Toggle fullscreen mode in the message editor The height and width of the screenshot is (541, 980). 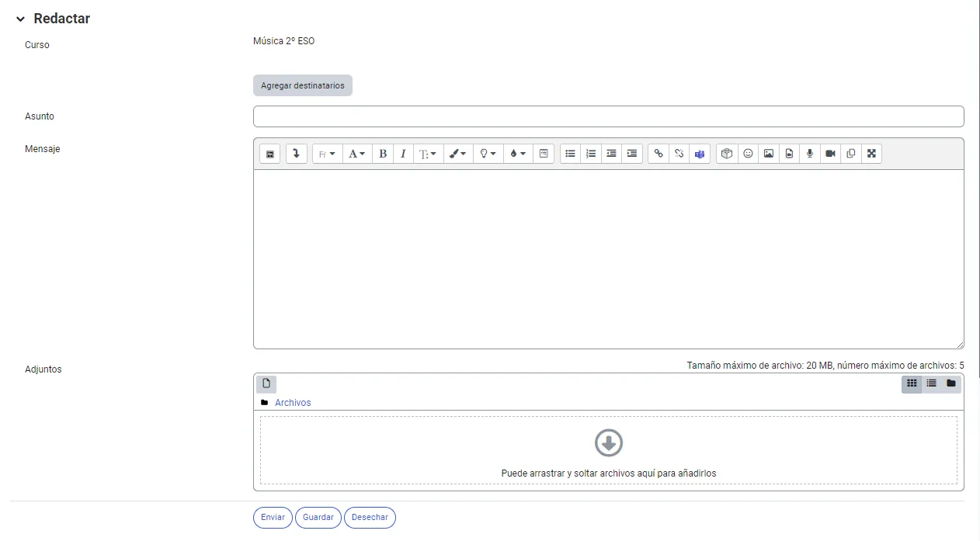pos(871,153)
